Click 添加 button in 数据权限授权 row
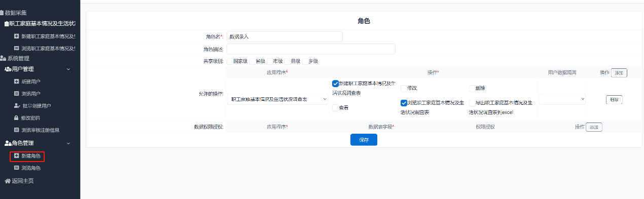Image resolution: width=644 pixels, height=199 pixels. (594, 128)
